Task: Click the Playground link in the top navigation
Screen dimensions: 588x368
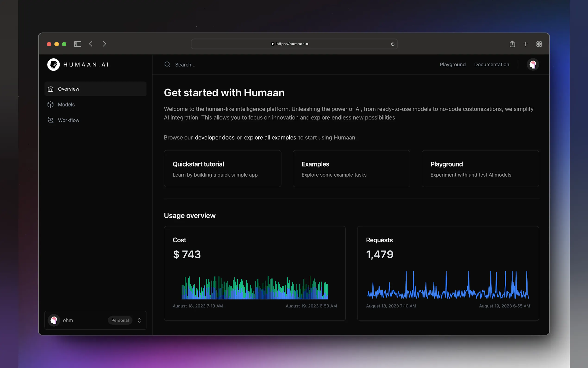Action: pyautogui.click(x=453, y=64)
